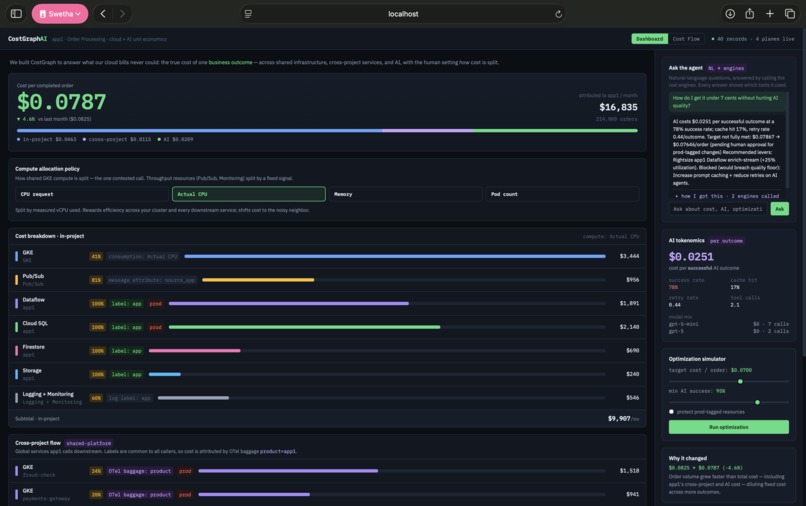Click the Pub/Sub cost row name
The image size is (806, 506).
(x=33, y=276)
